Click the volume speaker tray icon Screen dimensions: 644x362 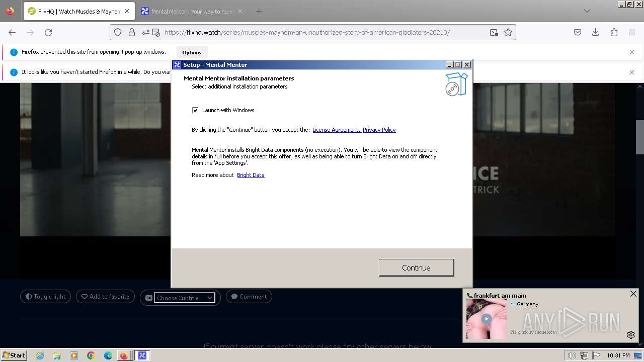click(572, 355)
